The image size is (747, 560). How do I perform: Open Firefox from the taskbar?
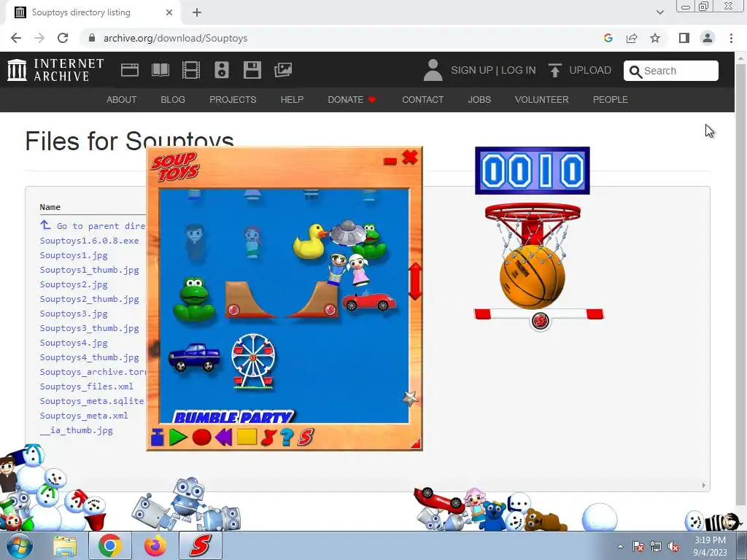click(155, 545)
